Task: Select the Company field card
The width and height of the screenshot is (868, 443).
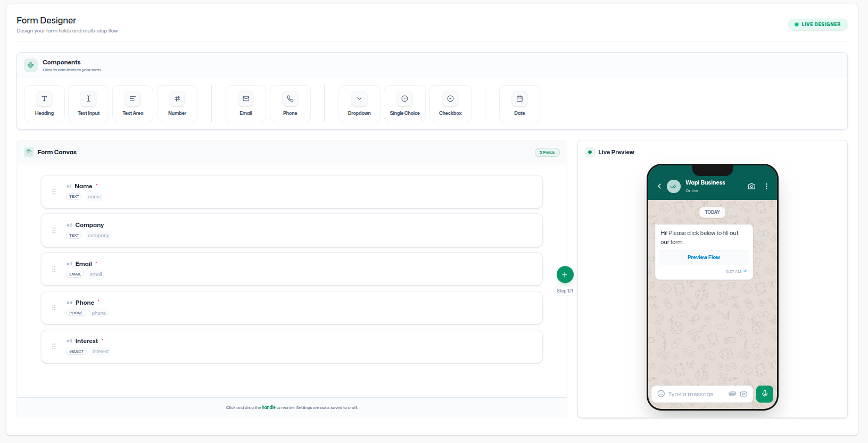Action: (292, 230)
